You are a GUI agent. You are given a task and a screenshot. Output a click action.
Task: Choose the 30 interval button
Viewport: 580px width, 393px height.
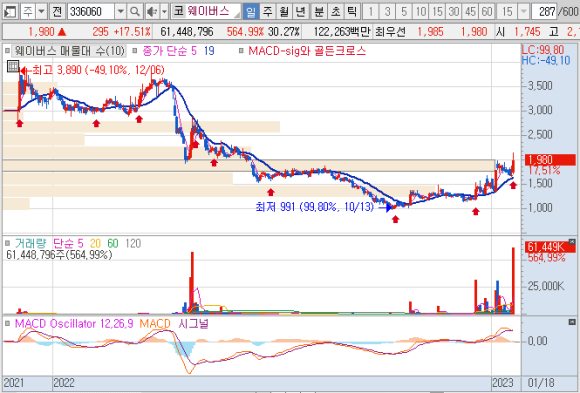coord(454,11)
